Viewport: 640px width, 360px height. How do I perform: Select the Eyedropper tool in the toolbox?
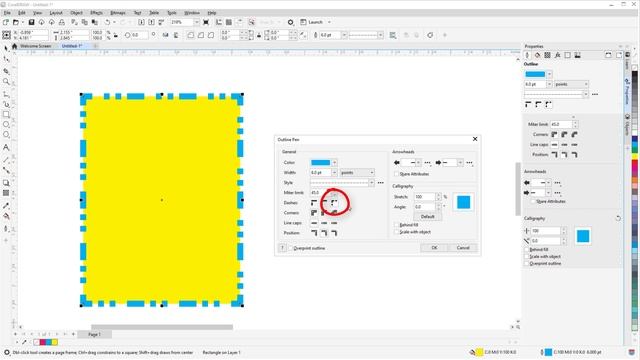click(6, 206)
